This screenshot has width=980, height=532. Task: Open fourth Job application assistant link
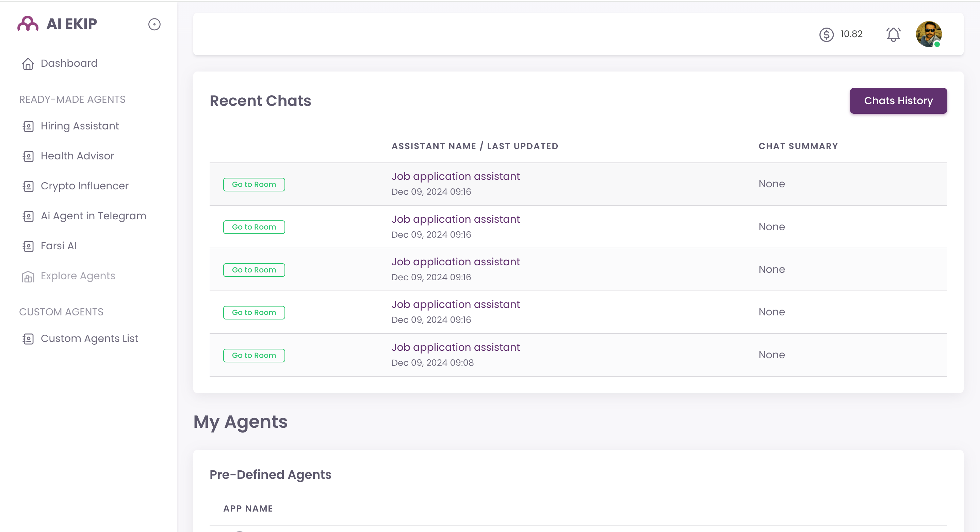click(455, 304)
